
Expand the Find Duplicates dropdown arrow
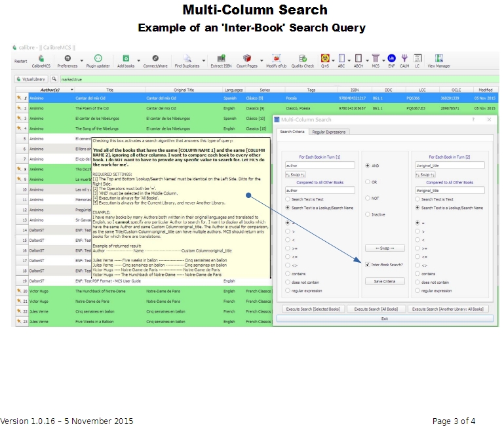click(203, 60)
